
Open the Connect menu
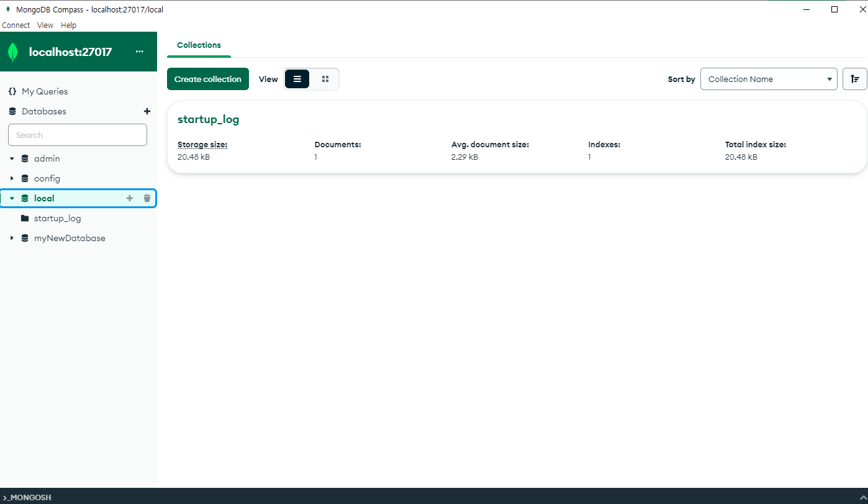[16, 25]
